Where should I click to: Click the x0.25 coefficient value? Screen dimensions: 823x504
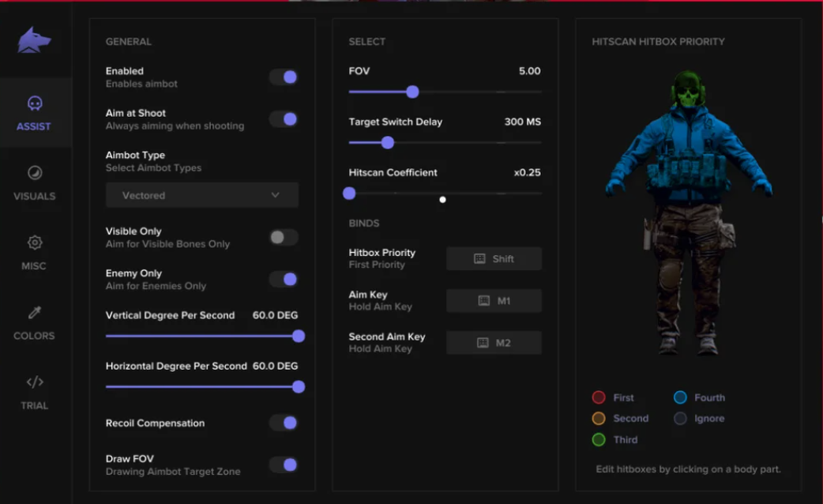pos(527,172)
